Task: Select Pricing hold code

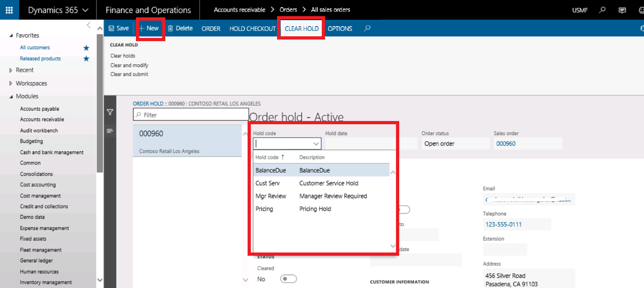Action: pos(321,209)
